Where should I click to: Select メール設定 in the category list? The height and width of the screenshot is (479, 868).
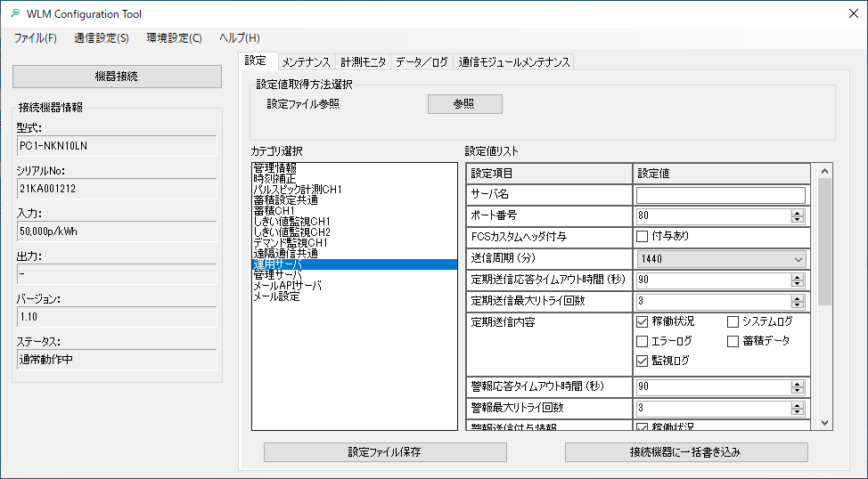pos(355,296)
